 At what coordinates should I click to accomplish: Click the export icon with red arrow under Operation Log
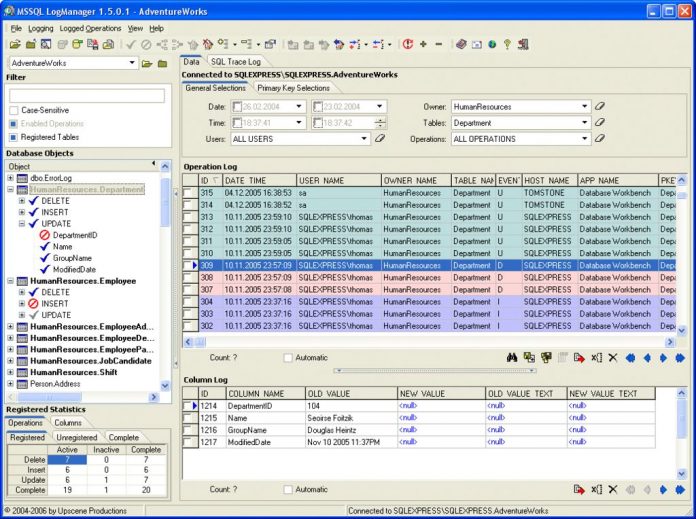point(579,358)
